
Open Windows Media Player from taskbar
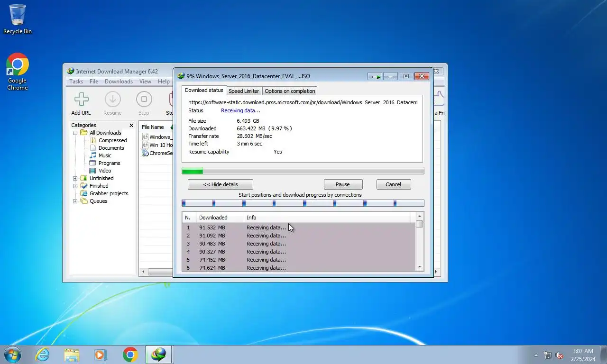point(100,355)
